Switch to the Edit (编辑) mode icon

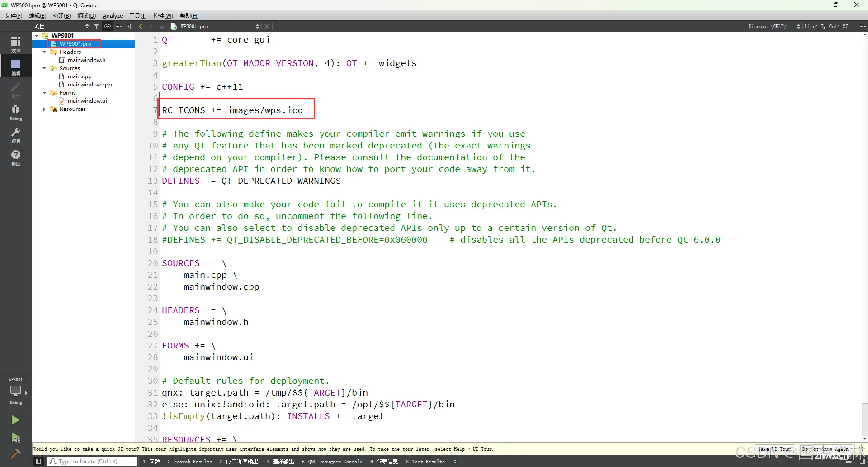click(x=16, y=67)
